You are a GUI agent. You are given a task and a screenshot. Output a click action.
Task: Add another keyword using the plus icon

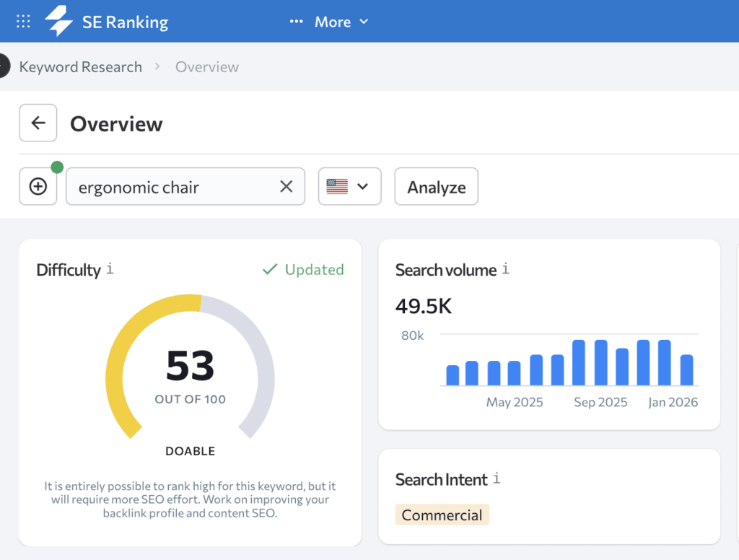38,186
